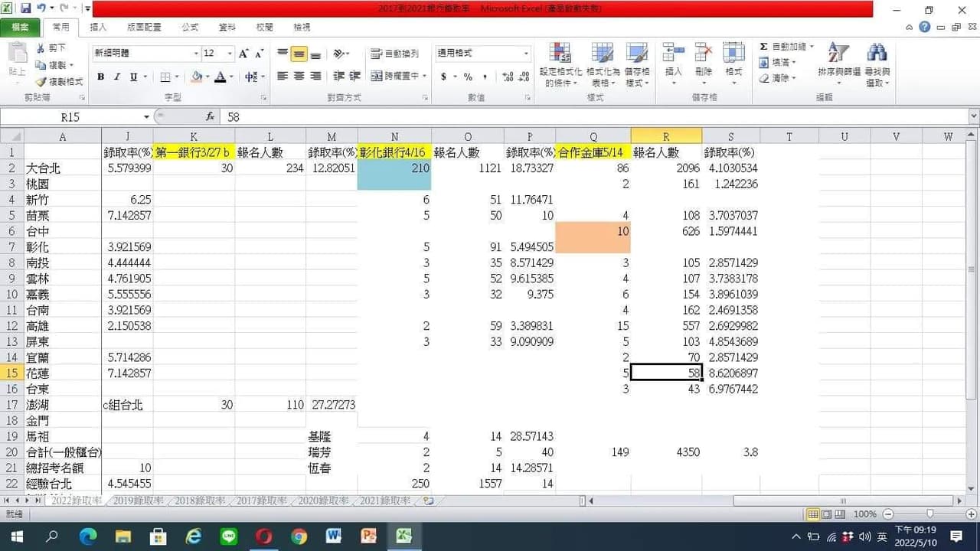Click the Cut (剪下) scissors button
Screen dimensions: 980x551
point(51,48)
